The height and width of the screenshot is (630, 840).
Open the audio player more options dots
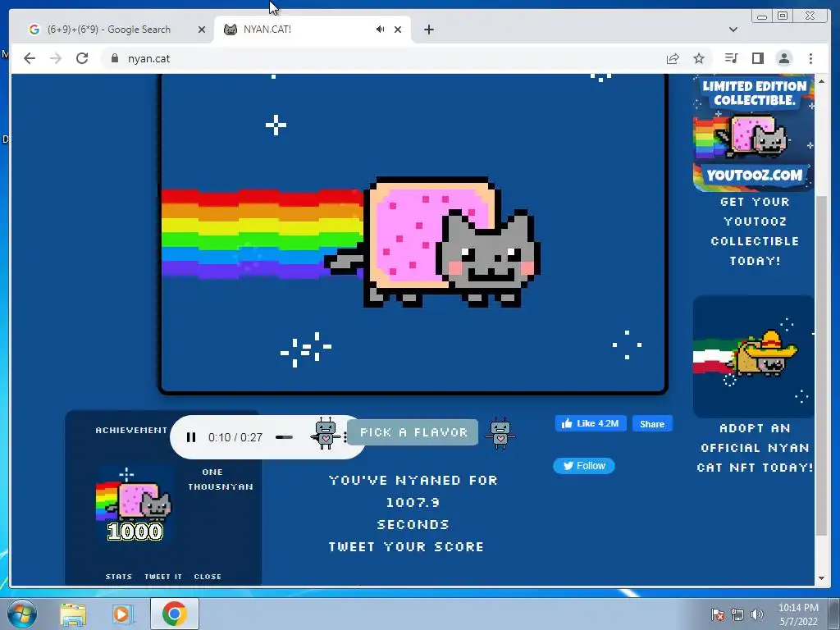tap(345, 437)
